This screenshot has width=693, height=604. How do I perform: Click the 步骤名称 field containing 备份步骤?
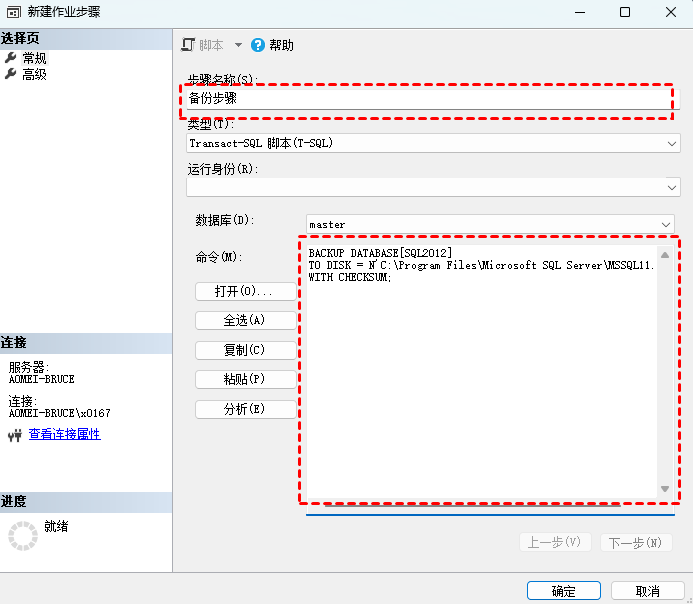tap(433, 99)
